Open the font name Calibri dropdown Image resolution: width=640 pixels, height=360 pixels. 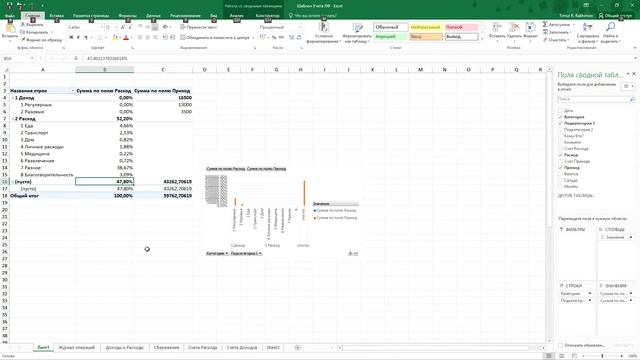pos(101,27)
